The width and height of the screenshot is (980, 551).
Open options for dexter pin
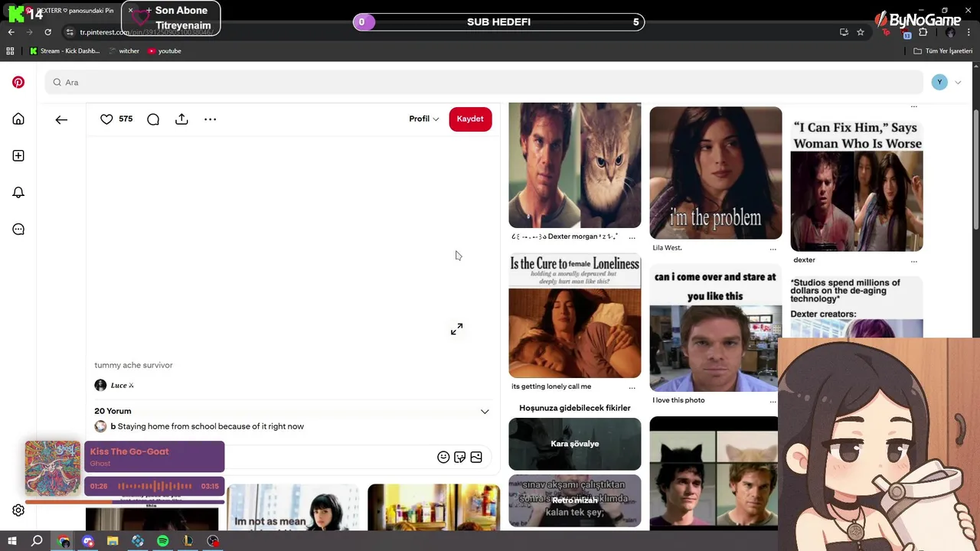tap(913, 261)
